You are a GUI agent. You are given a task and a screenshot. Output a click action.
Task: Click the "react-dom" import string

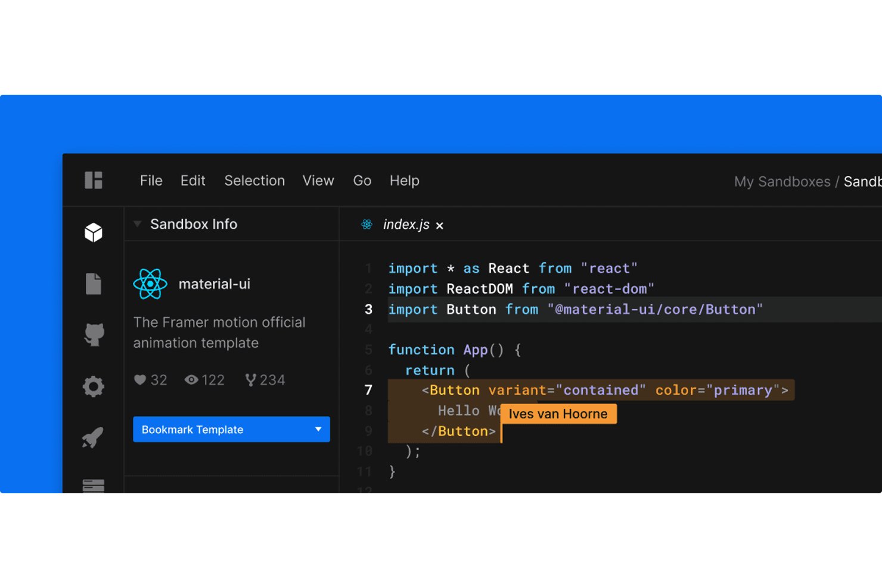click(609, 289)
